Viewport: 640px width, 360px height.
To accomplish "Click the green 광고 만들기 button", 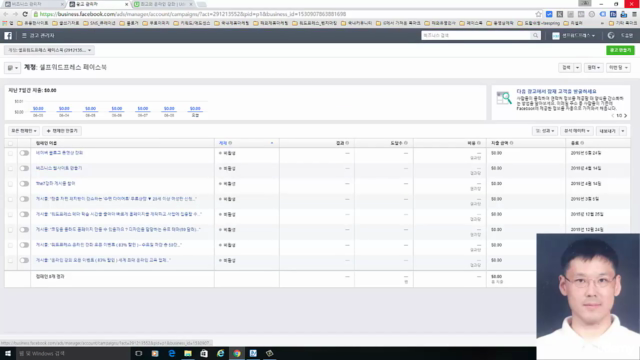I will tap(620, 50).
